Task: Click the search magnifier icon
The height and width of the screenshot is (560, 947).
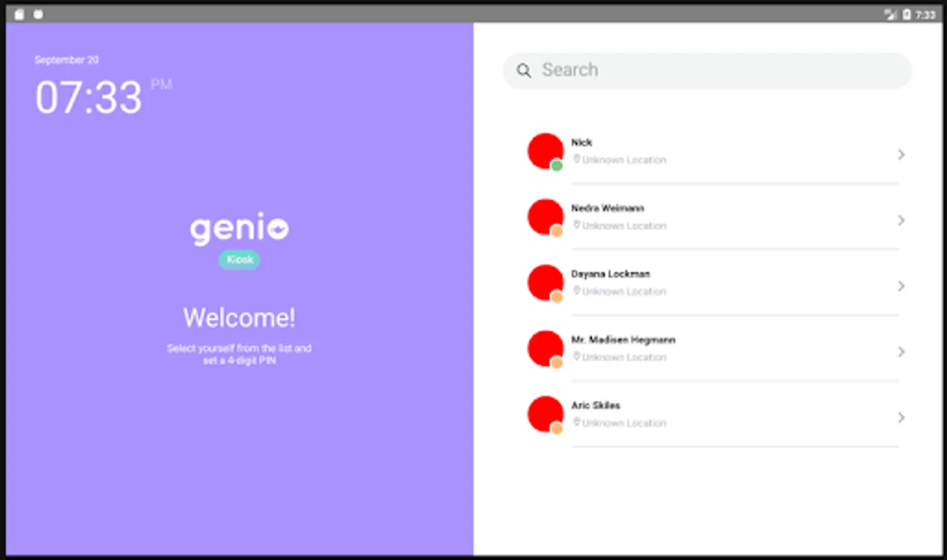Action: tap(524, 70)
